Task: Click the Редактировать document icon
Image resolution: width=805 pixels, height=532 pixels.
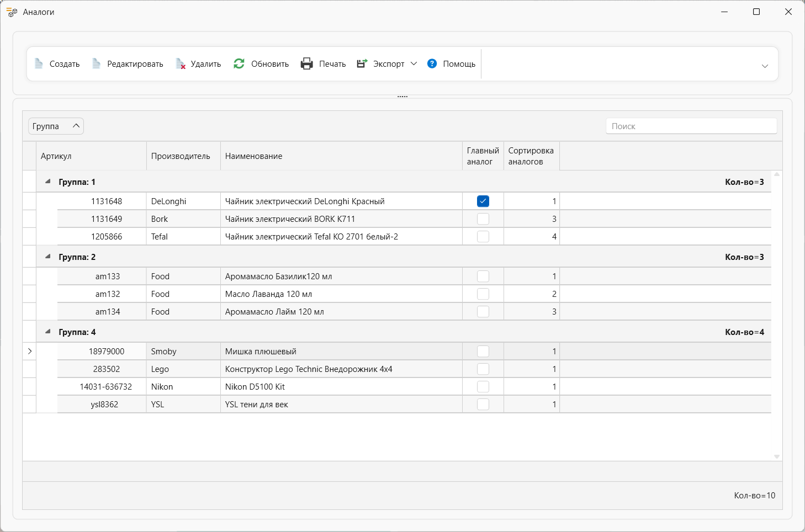Action: pyautogui.click(x=96, y=63)
